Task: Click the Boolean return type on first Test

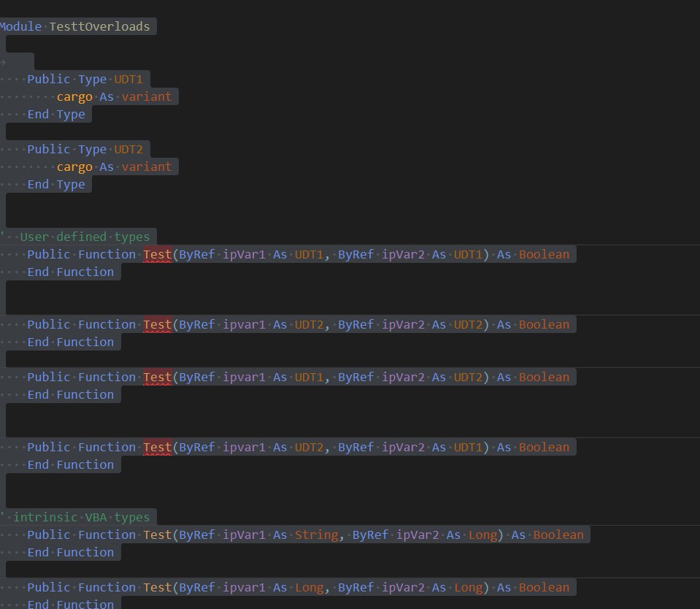Action: click(544, 254)
